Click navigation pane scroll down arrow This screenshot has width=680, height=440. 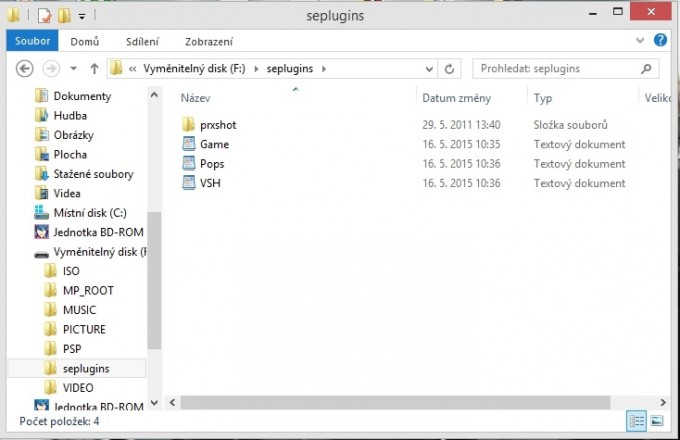tap(154, 403)
